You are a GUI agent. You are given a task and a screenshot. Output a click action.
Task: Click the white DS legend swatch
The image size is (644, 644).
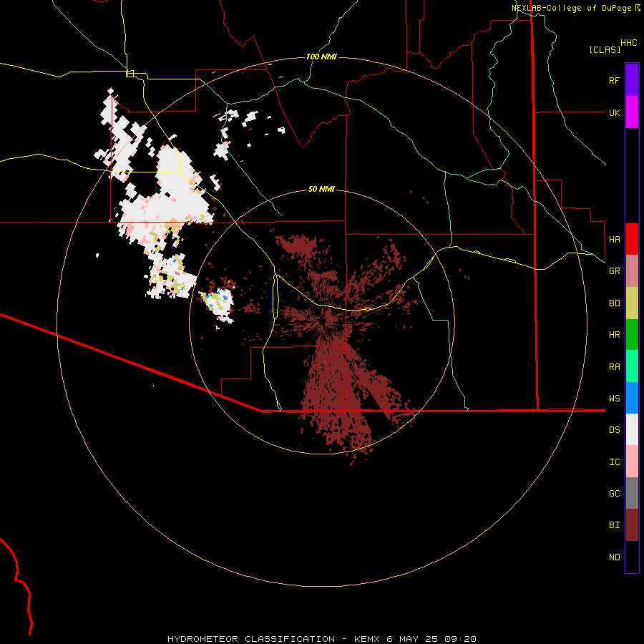click(x=632, y=429)
